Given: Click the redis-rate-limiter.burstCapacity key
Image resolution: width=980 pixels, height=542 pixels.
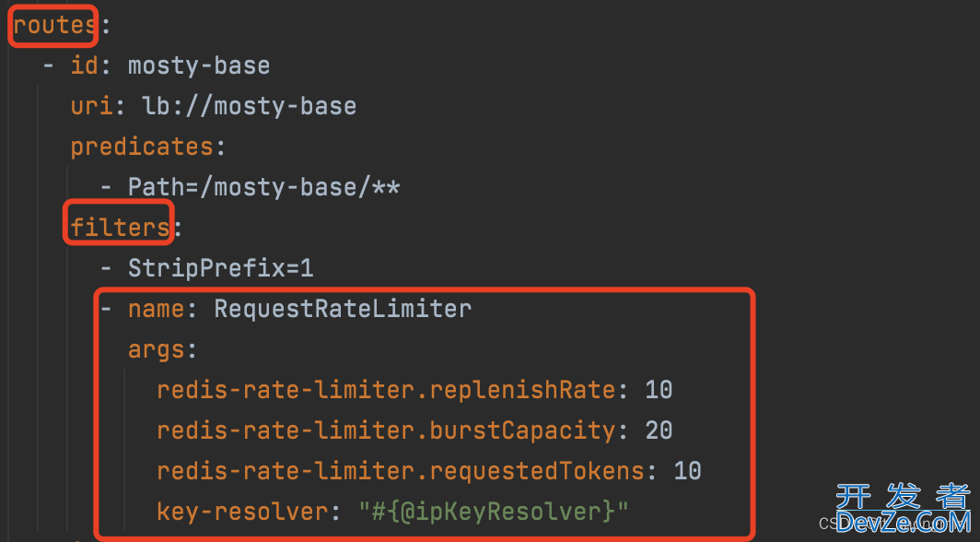Looking at the screenshot, I should 386,430.
